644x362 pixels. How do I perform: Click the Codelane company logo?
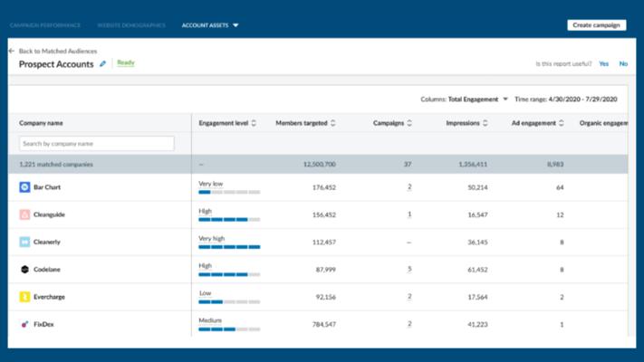click(x=24, y=270)
